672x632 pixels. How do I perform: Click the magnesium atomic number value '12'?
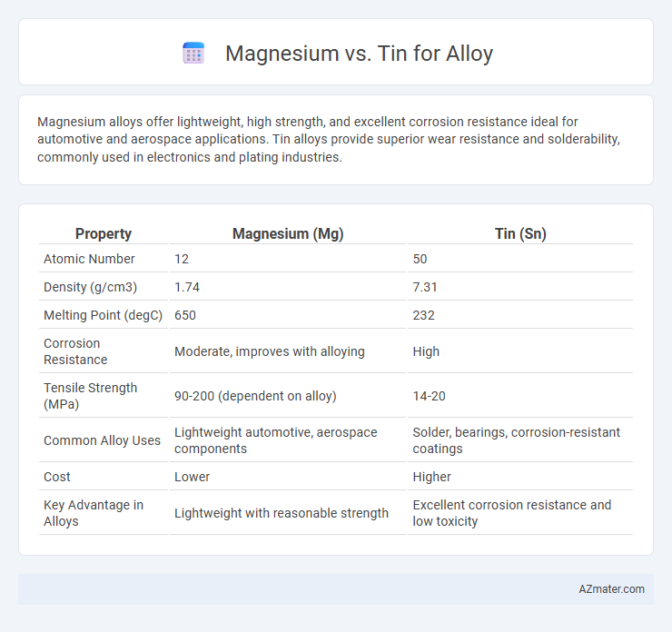click(182, 259)
